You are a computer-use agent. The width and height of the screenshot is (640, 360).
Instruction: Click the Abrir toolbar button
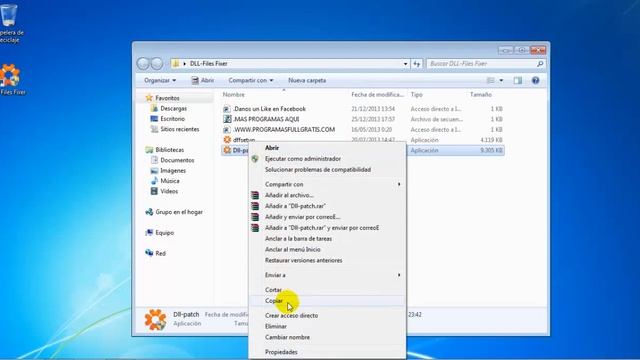203,80
